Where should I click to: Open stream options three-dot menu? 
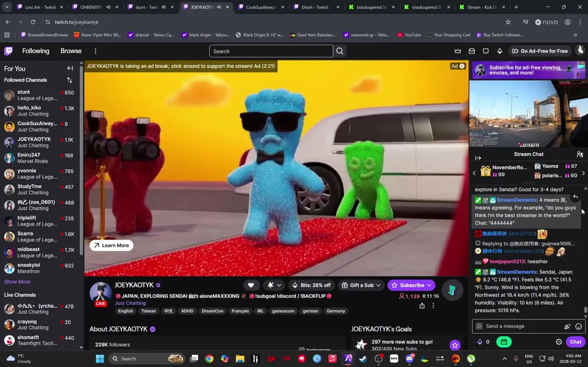point(433,306)
